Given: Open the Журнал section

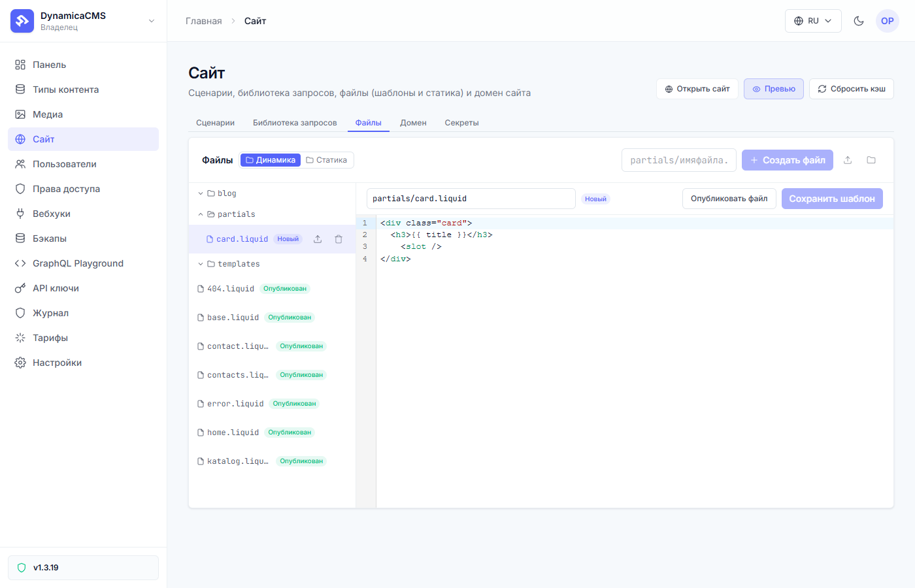Looking at the screenshot, I should pyautogui.click(x=83, y=313).
